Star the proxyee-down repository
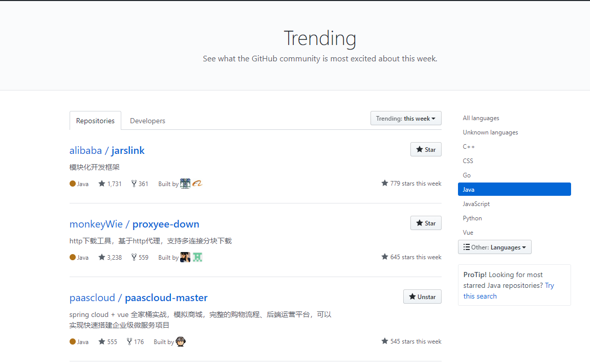The image size is (590, 364). (x=426, y=223)
